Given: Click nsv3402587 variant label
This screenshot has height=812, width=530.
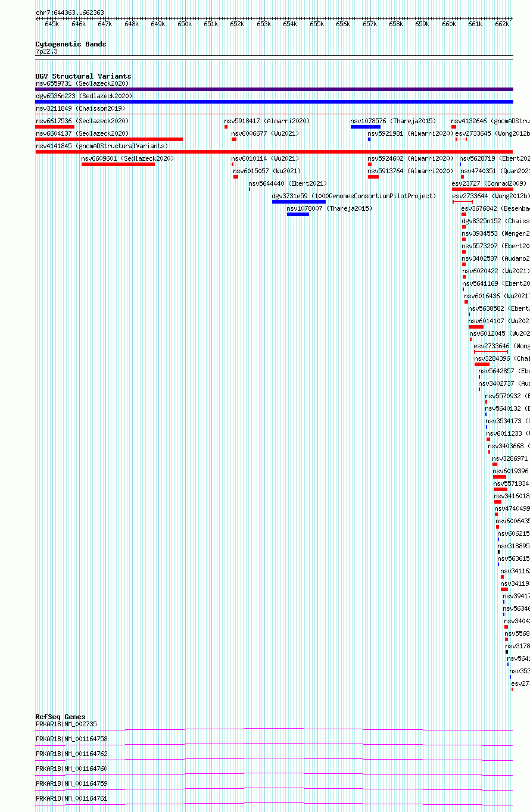Looking at the screenshot, I should tap(495, 258).
